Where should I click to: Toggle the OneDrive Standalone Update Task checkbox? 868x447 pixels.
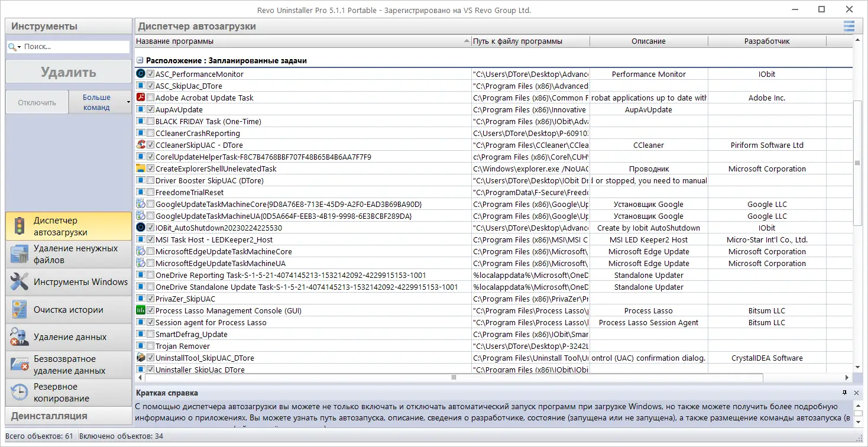tap(151, 287)
